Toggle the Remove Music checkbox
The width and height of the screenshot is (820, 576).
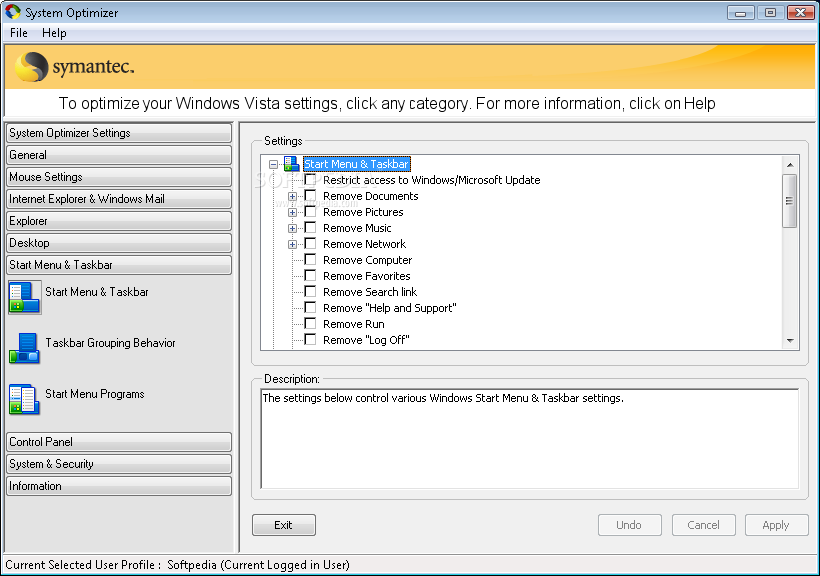coord(310,228)
